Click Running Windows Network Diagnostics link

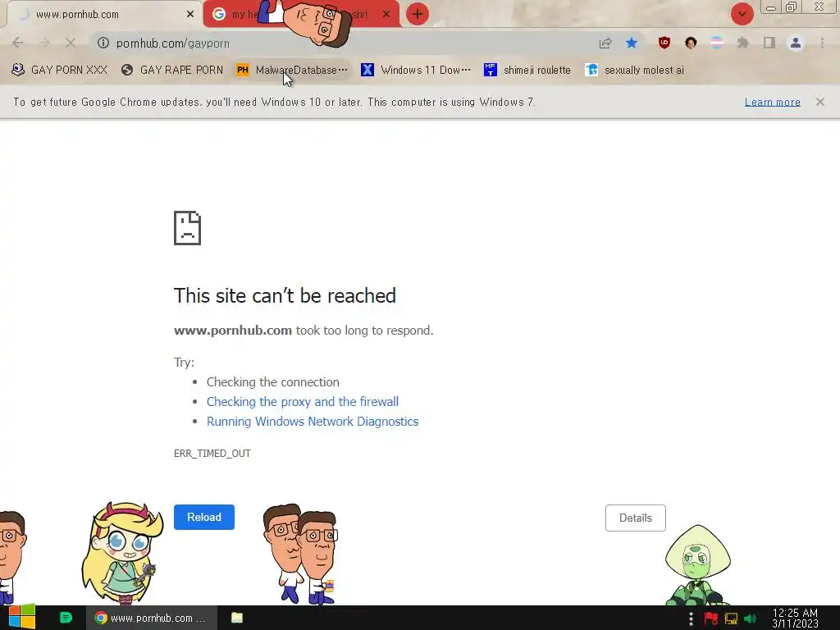click(x=313, y=422)
